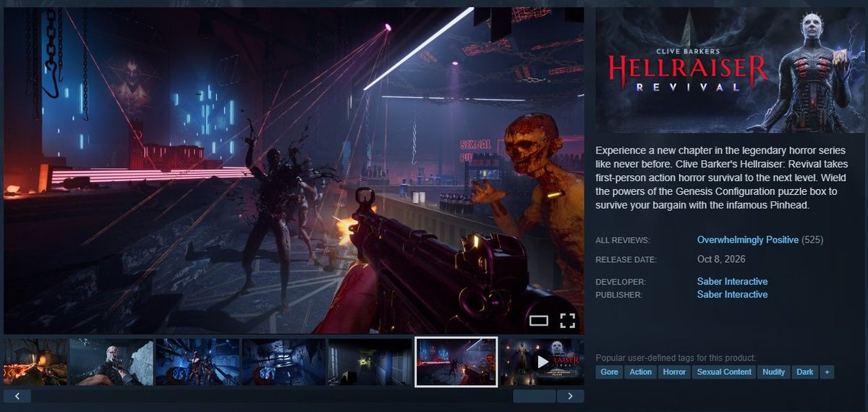Play the trailer video thumbnail
The width and height of the screenshot is (868, 412).
pyautogui.click(x=542, y=361)
